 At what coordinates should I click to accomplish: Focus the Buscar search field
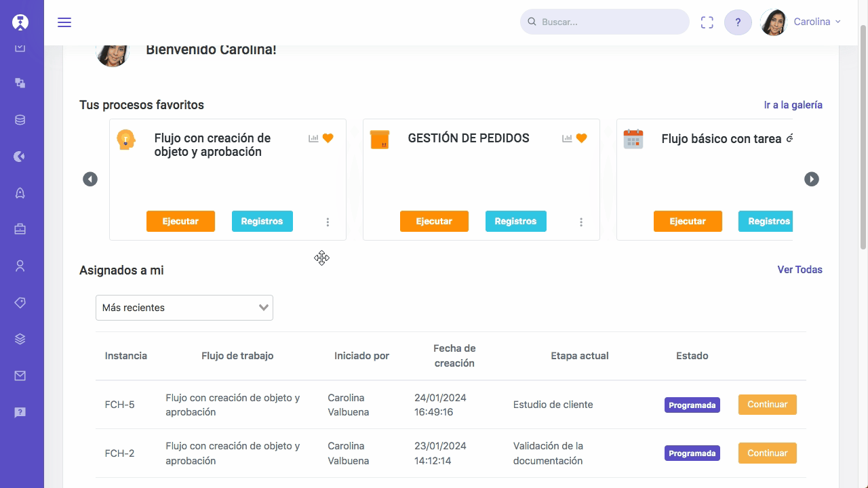click(605, 22)
